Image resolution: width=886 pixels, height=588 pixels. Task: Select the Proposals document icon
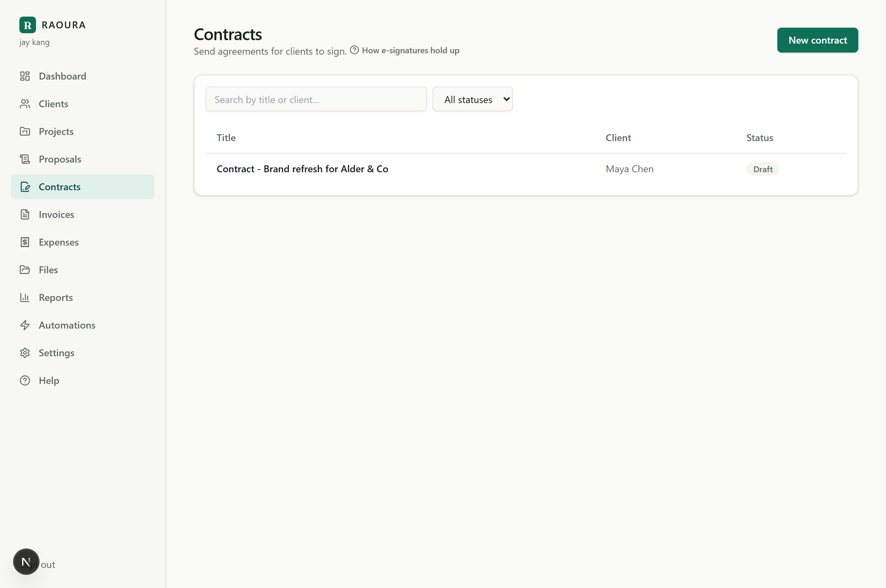[25, 159]
